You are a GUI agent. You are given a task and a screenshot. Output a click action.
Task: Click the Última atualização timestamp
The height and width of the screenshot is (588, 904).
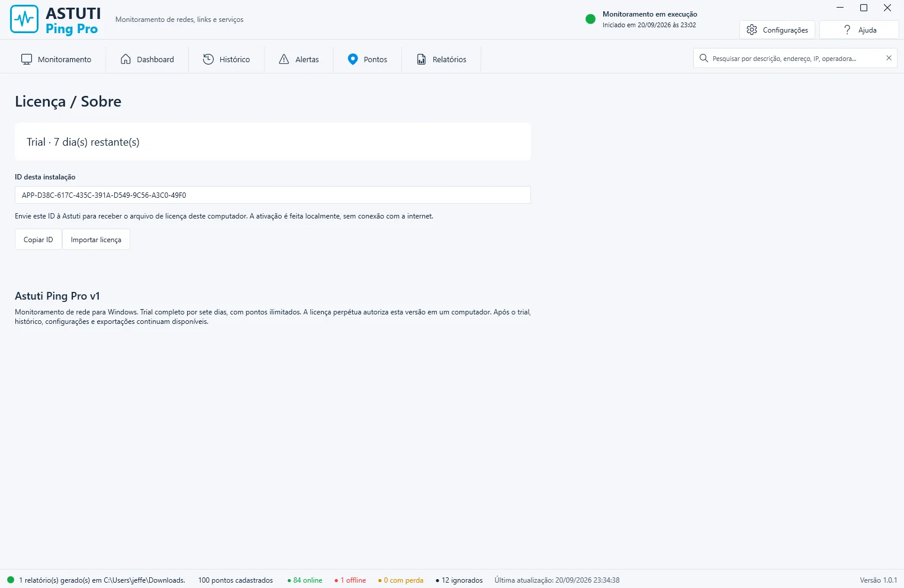click(557, 580)
